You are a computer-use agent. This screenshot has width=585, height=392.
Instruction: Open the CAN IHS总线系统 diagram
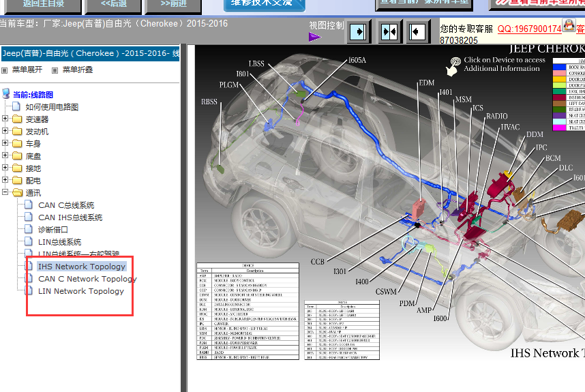click(x=70, y=217)
